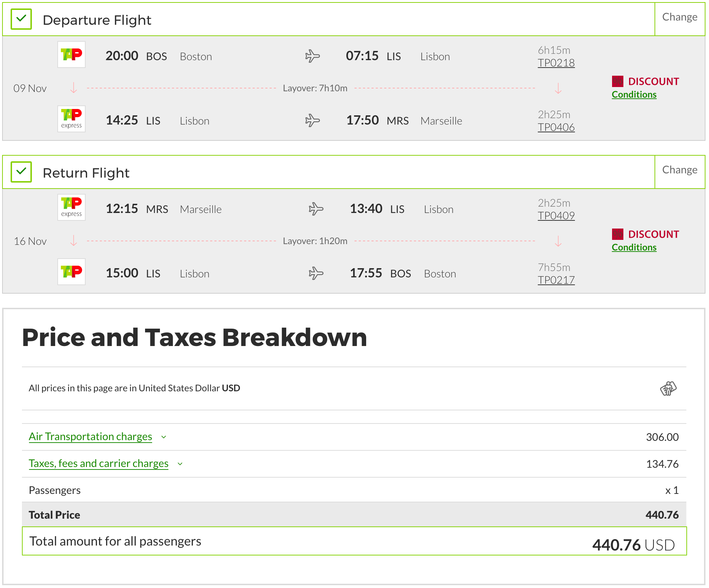Open Air Transportation charges details link

click(x=91, y=437)
